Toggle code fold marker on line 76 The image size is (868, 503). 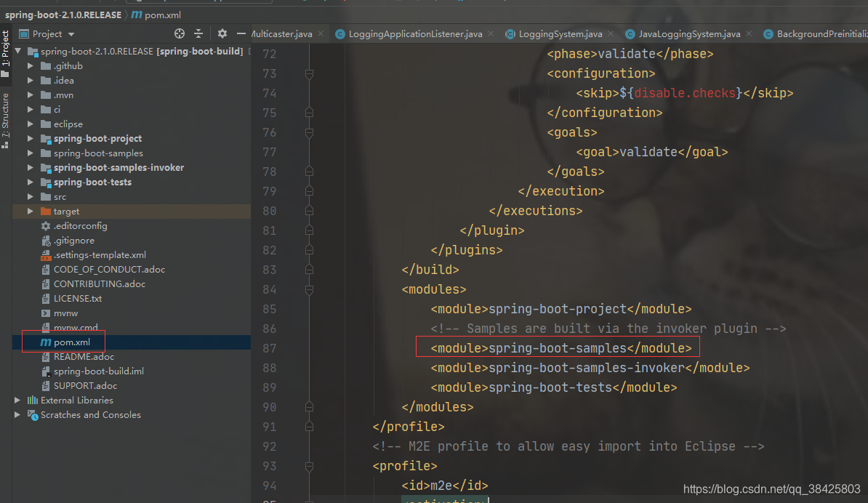click(310, 133)
